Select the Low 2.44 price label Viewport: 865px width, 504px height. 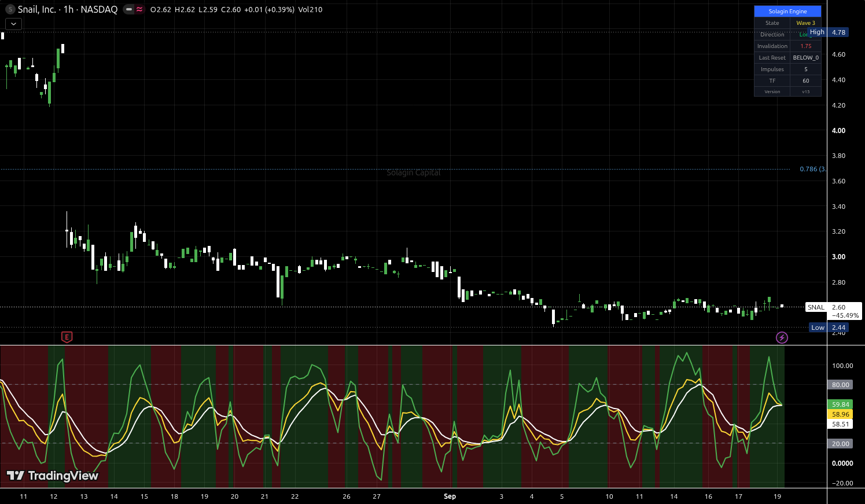[829, 328]
